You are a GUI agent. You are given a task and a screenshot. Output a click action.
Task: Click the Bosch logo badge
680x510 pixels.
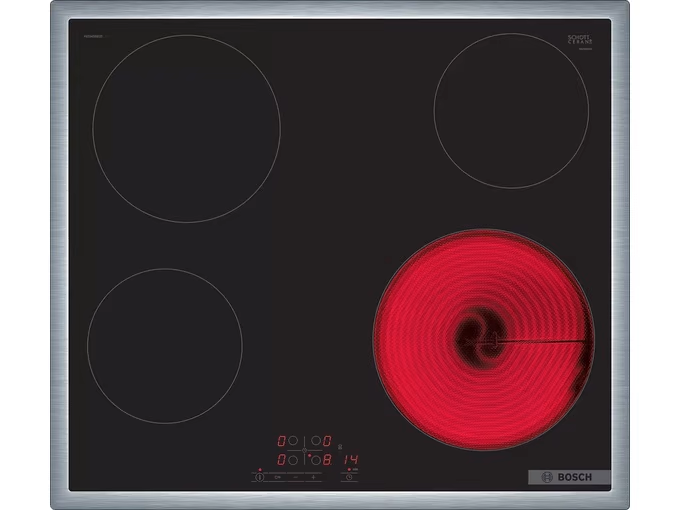pos(567,478)
